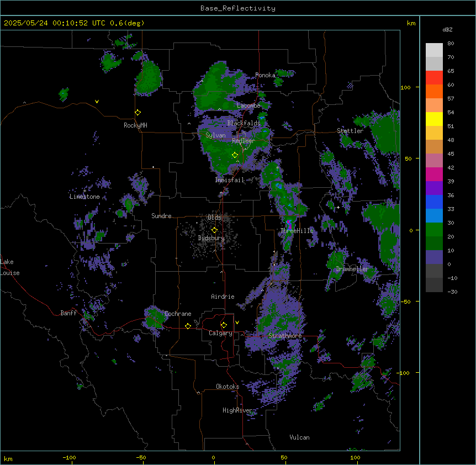
Task: Pick the bright green 30 dBZ legend swatch
Action: pyautogui.click(x=434, y=230)
